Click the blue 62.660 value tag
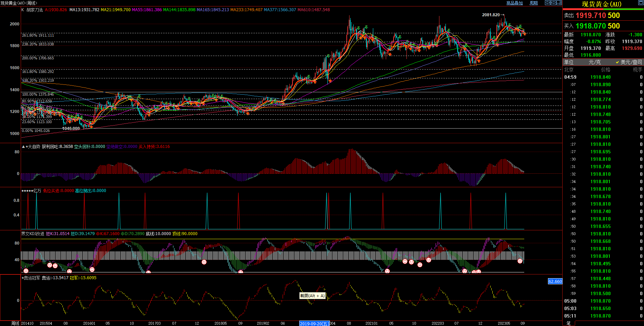The width and height of the screenshot is (644, 326). (x=555, y=281)
